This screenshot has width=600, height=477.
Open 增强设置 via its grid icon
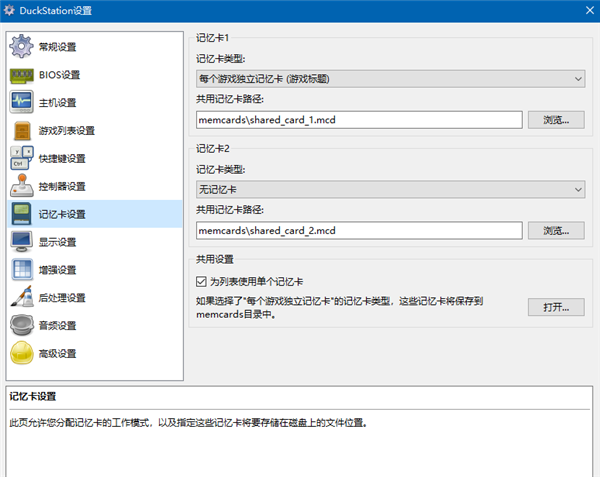coord(22,270)
